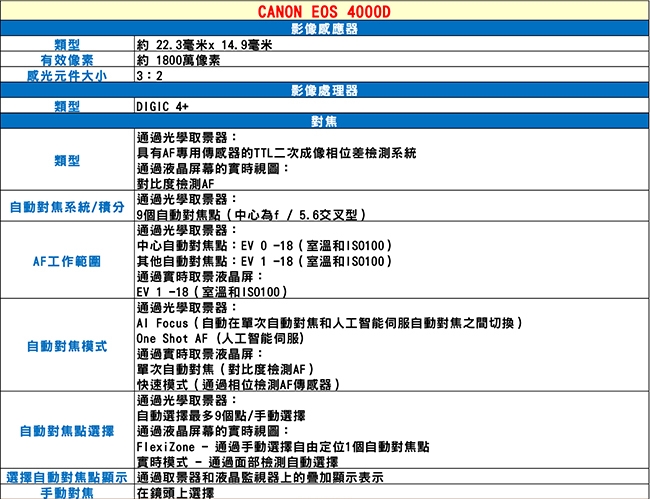Select the value '約 1800萬像素'
Image resolution: width=650 pixels, height=499 pixels.
tap(178, 60)
